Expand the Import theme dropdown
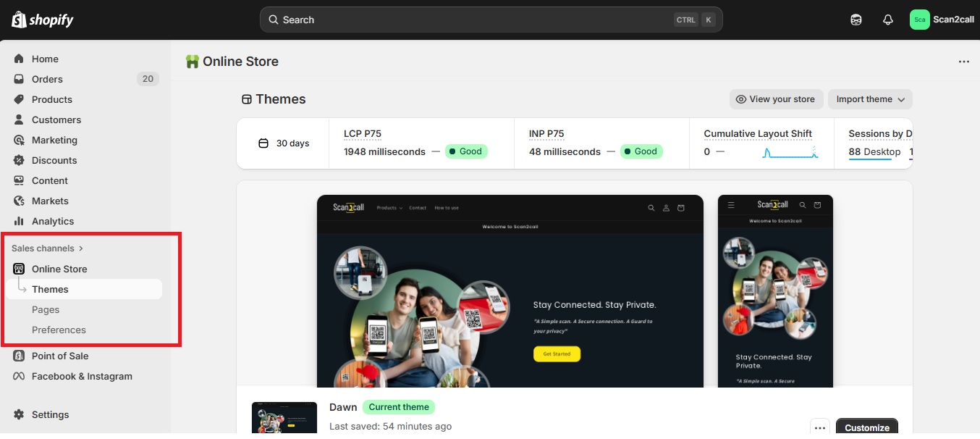Screen dimensions: 980x439 click(x=870, y=99)
